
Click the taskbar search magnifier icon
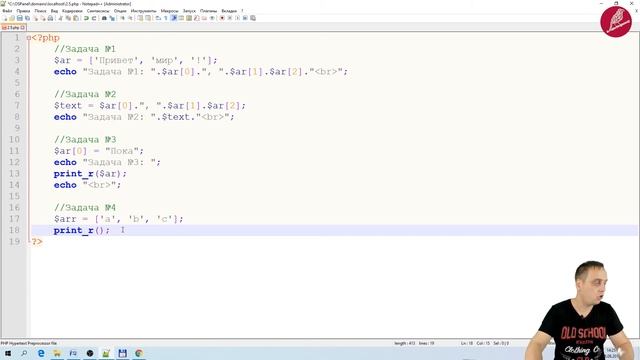point(24,353)
